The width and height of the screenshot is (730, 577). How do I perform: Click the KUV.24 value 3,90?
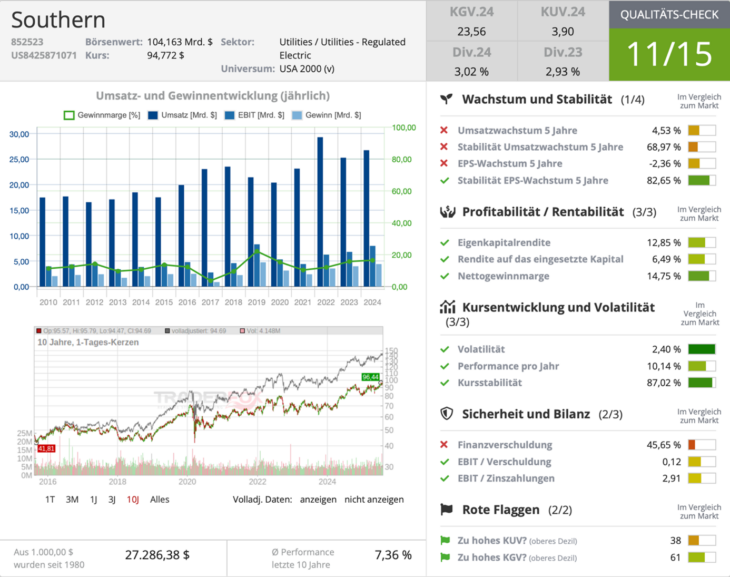pyautogui.click(x=562, y=32)
